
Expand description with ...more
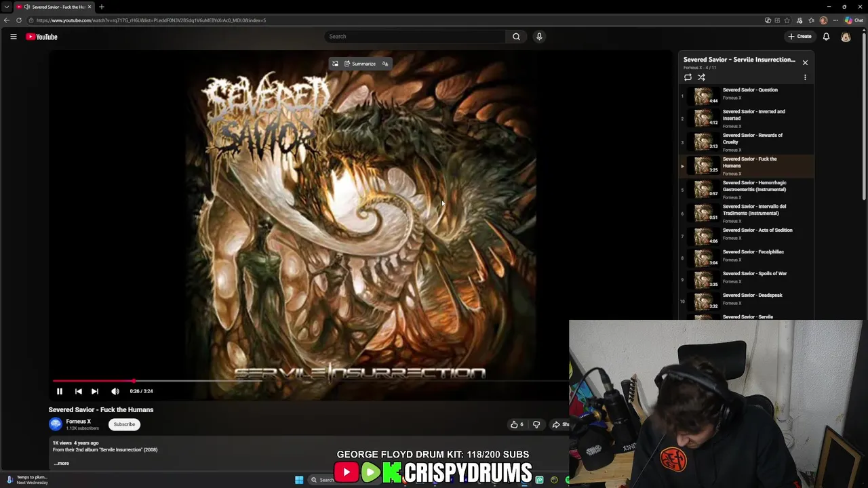62,464
